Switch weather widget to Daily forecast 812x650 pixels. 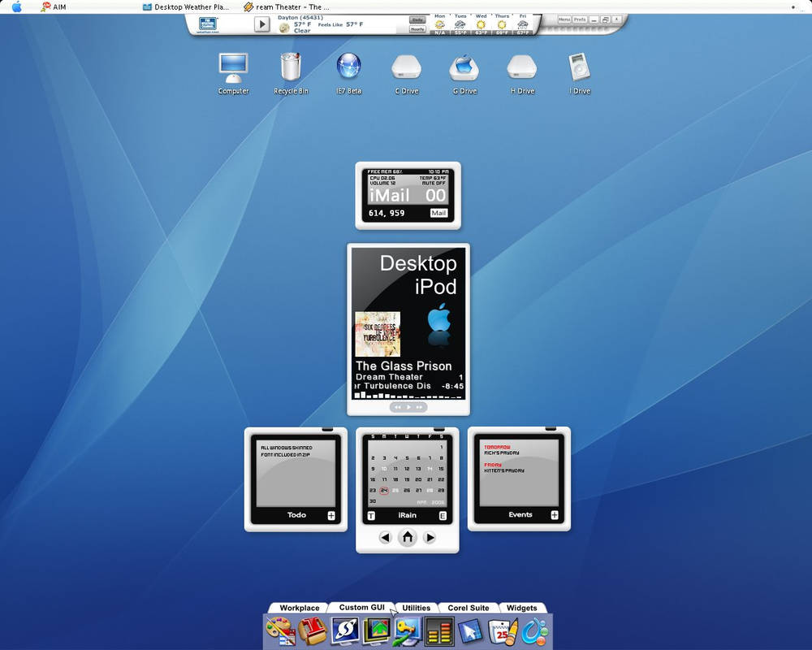(417, 19)
